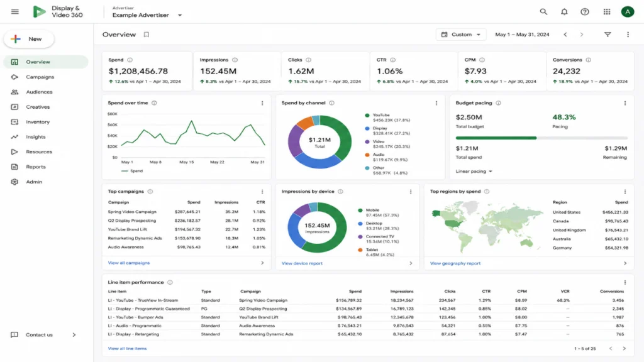Show info for Conversions metric
Viewport: 644px width, 362px height.
588,60
